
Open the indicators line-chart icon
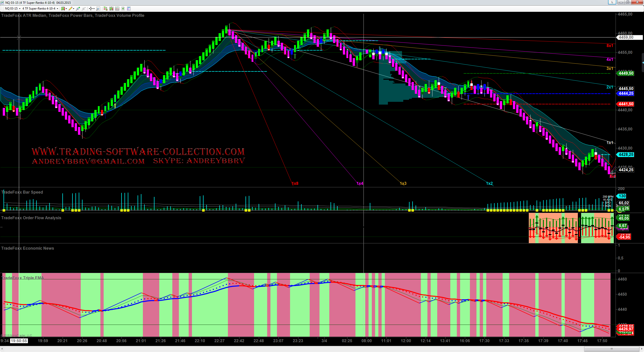point(117,9)
